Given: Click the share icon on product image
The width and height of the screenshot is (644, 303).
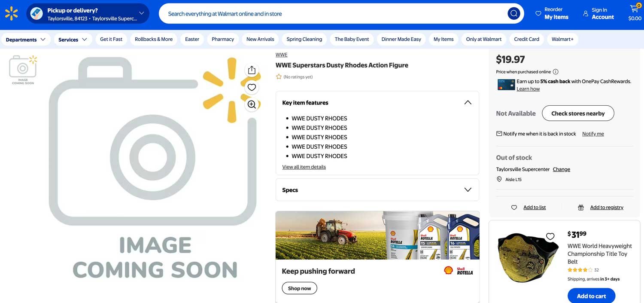Looking at the screenshot, I should tap(252, 70).
